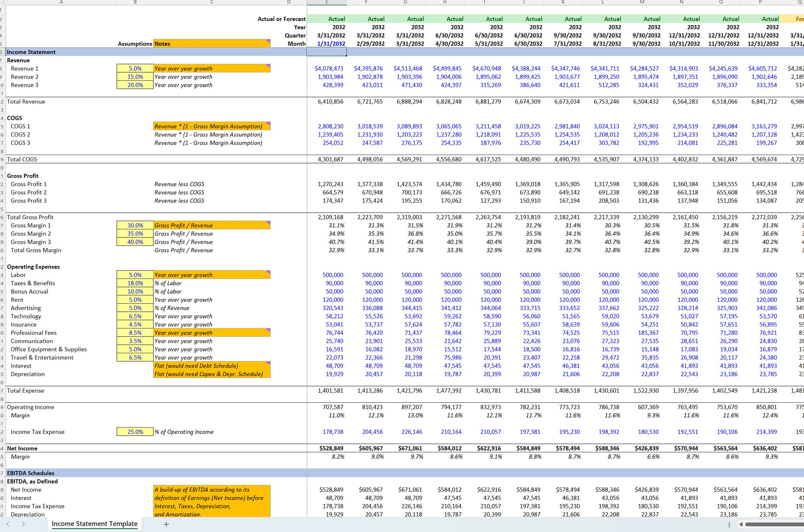Select Total Expense value 1,522,930
The image size is (804, 532).
tap(642, 390)
